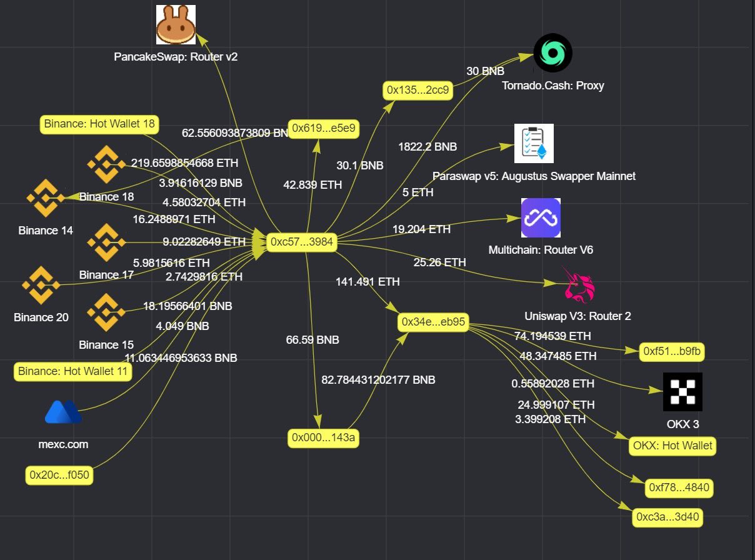
Task: Select the 42.839 ETH label
Action: pos(312,185)
